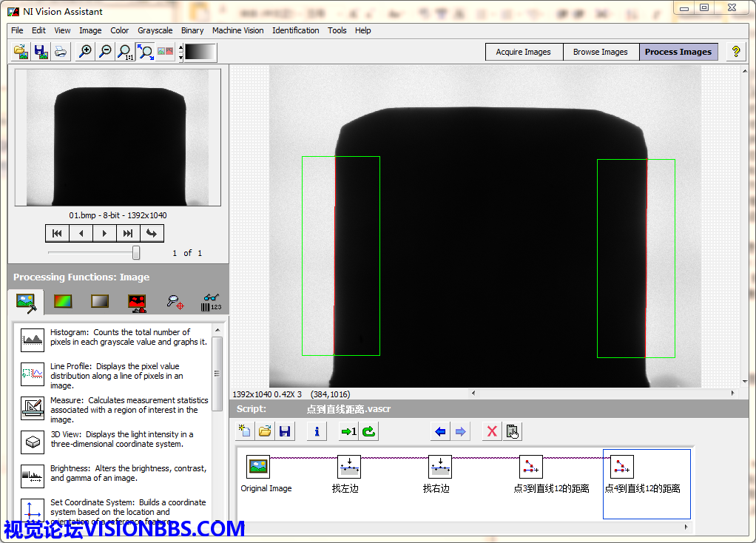Print the current image

[x=61, y=52]
